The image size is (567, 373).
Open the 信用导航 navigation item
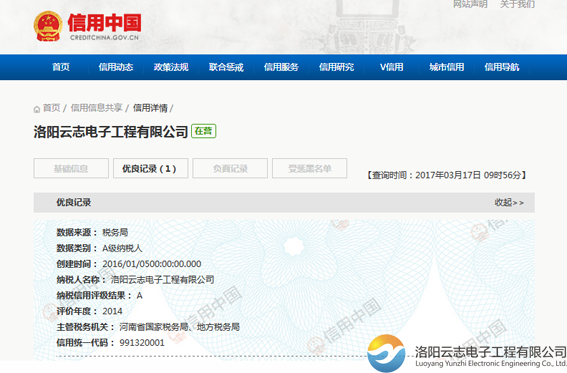(x=502, y=67)
